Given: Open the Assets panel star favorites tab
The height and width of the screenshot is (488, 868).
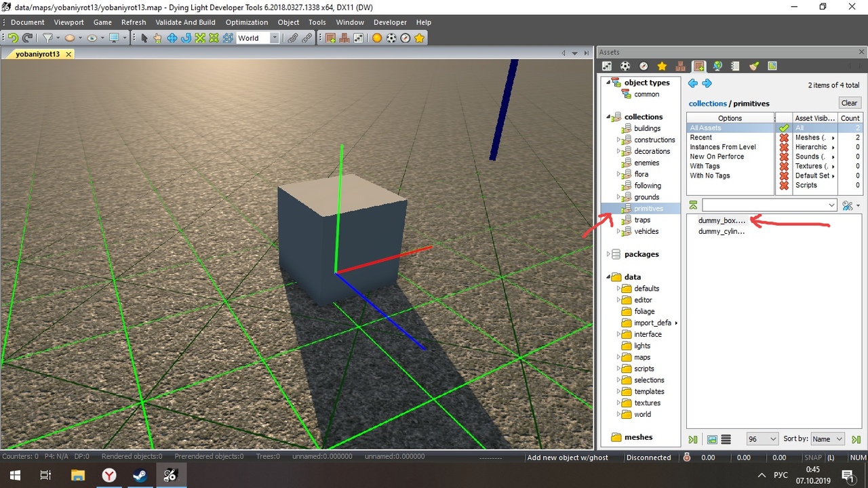Looking at the screenshot, I should click(x=662, y=66).
